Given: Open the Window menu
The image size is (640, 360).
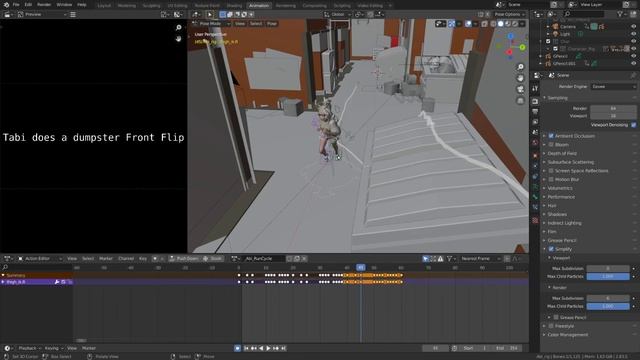Looking at the screenshot, I should pos(64,5).
